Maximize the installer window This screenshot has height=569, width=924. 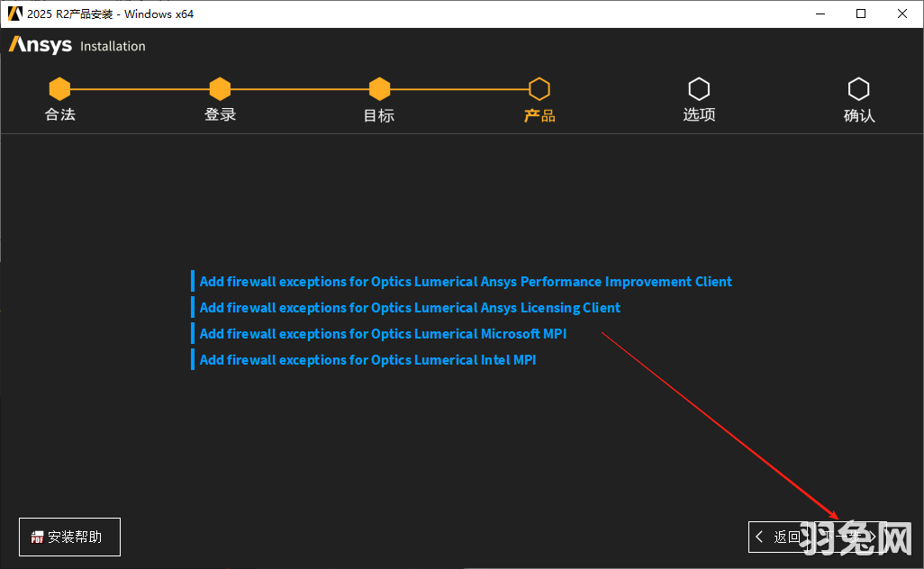pos(861,14)
